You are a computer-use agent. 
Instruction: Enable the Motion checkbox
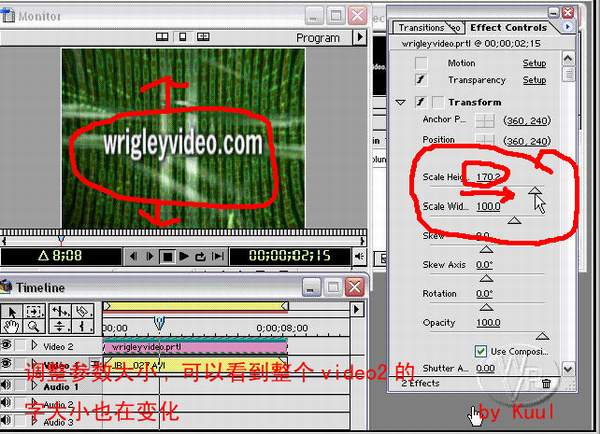pyautogui.click(x=421, y=63)
